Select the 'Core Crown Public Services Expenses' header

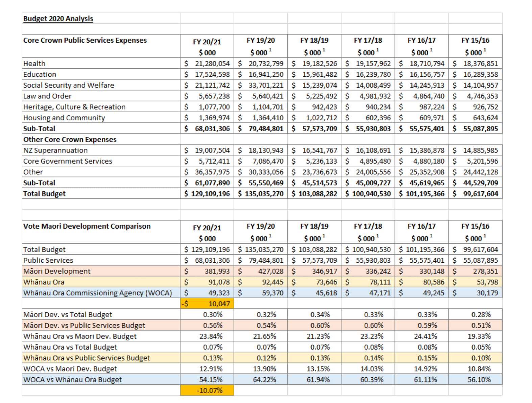pyautogui.click(x=85, y=40)
